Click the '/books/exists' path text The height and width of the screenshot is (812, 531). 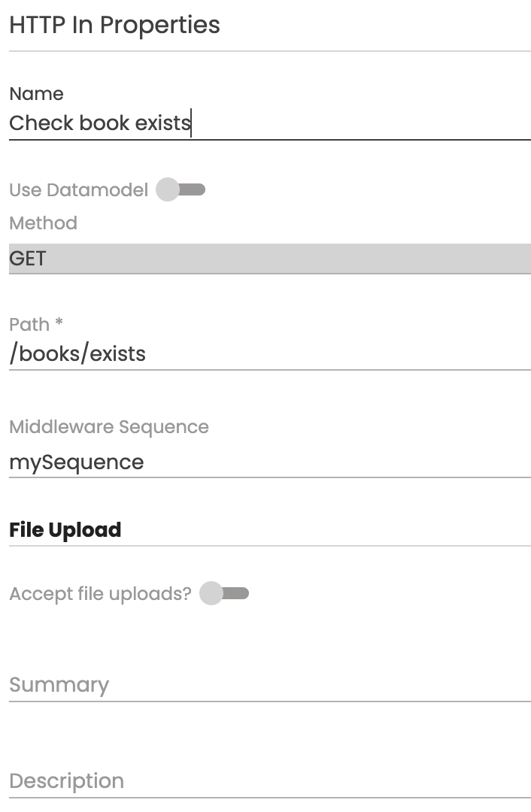[77, 353]
